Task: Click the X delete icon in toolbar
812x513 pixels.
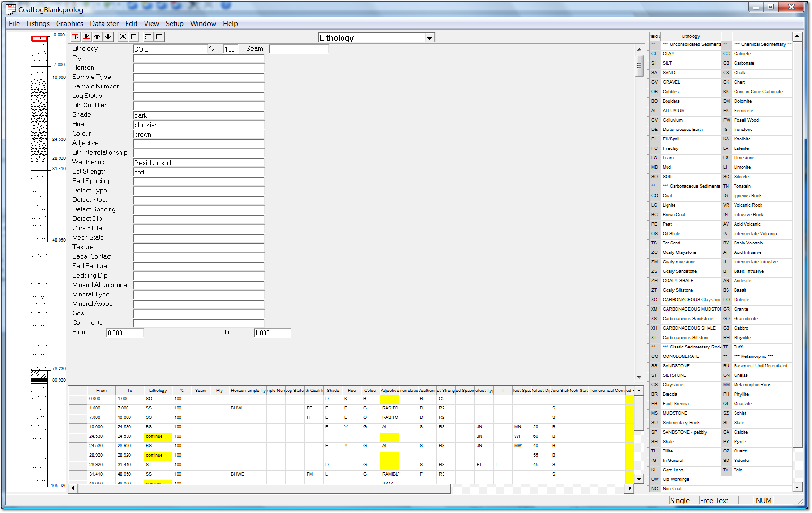Action: [123, 37]
